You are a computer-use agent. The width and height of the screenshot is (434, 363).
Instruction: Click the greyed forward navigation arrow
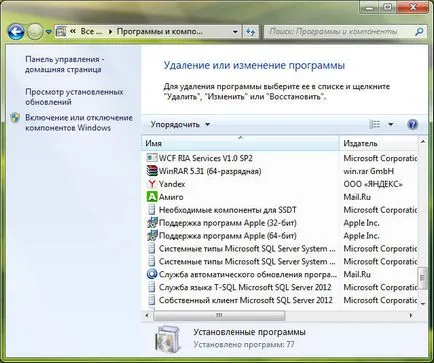pyautogui.click(x=35, y=32)
